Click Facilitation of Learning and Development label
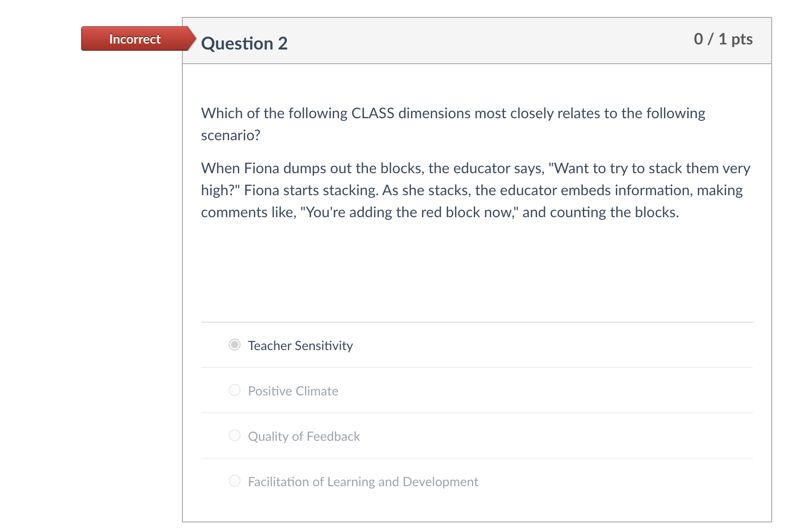 (x=363, y=482)
